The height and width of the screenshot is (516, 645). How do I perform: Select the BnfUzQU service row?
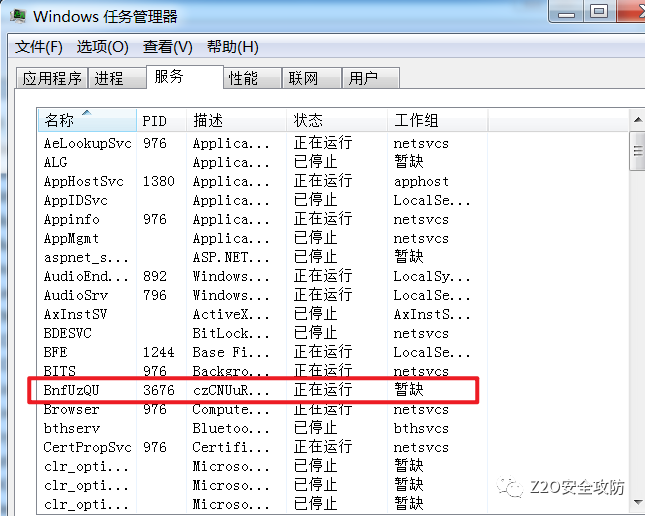click(262, 390)
